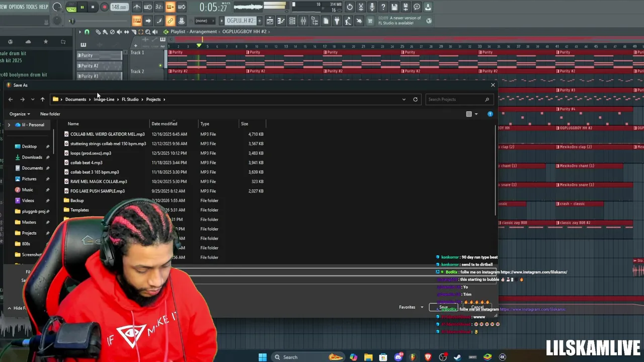Viewport: 644px width, 362px height.
Task: Click the refresh icon beside address bar
Action: 416,100
